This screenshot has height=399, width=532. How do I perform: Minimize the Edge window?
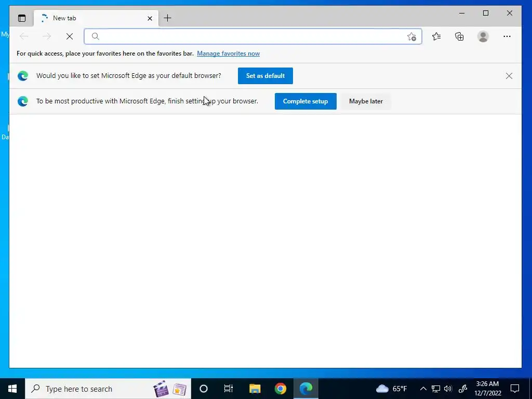tap(462, 13)
